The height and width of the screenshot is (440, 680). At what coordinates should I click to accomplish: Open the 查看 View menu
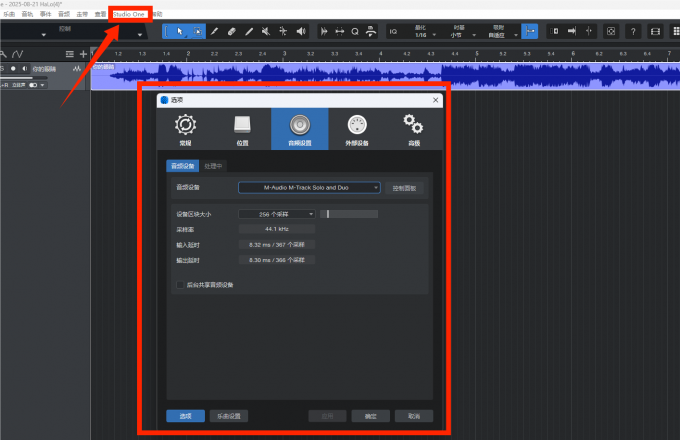[100, 14]
